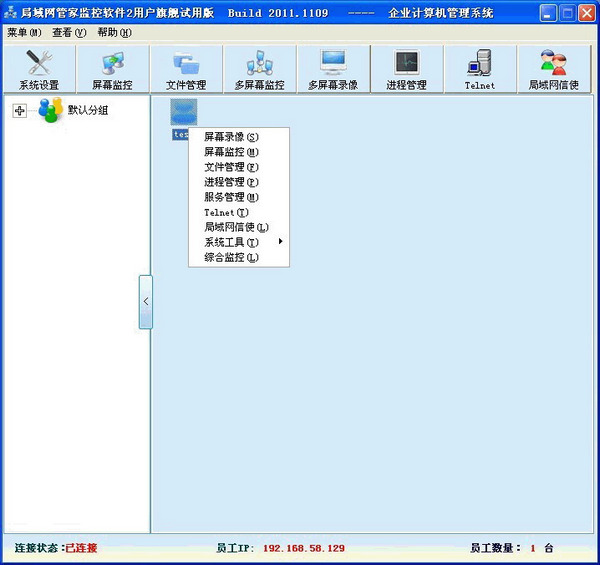Screen dimensions: 600x565
Task: Expand the 默认分组 tree node
Action: [19, 111]
